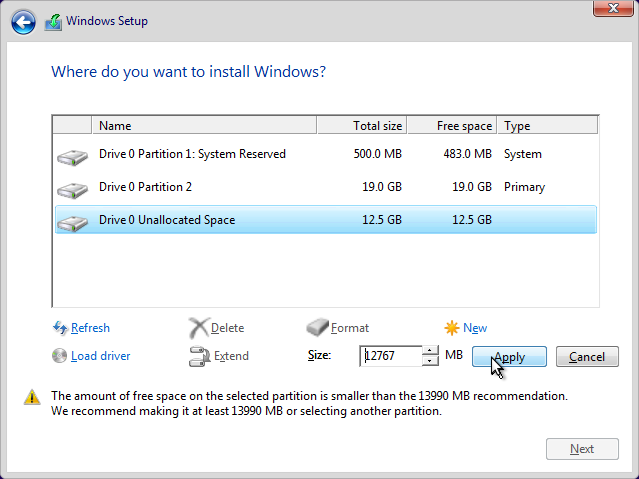Click the Refresh arrows icon
This screenshot has width=639, height=479.
coord(60,328)
